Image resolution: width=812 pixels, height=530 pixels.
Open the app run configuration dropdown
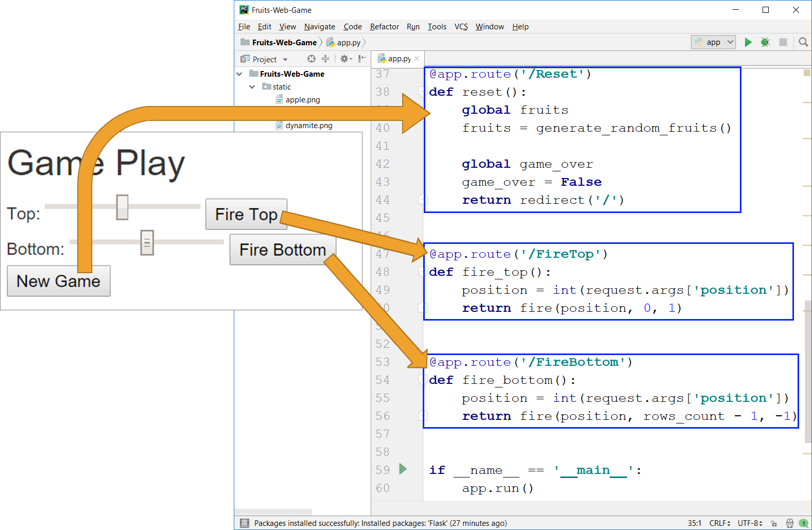[x=714, y=42]
